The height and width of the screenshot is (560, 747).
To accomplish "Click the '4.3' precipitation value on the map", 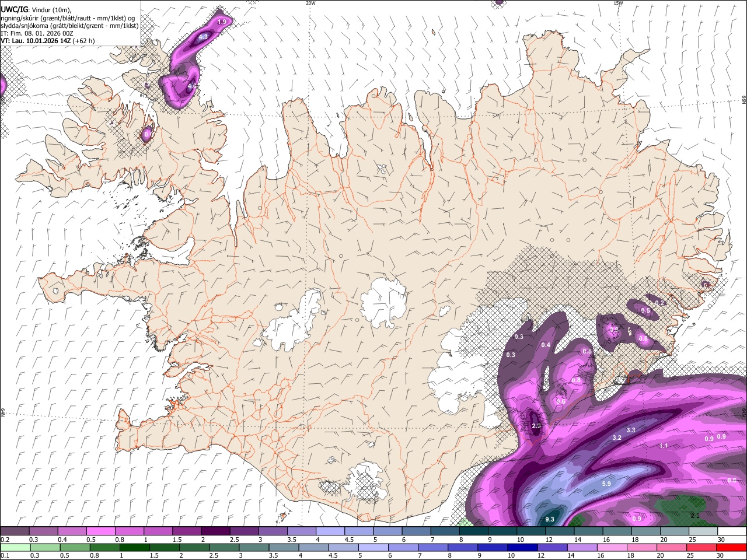I will point(203,37).
